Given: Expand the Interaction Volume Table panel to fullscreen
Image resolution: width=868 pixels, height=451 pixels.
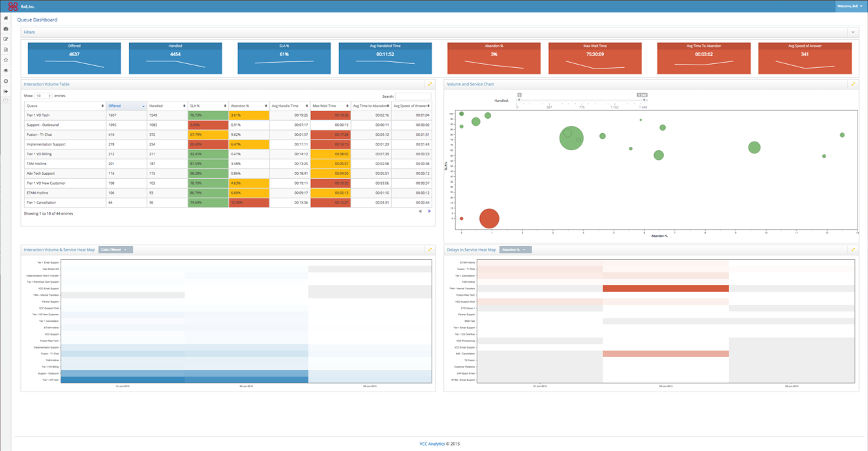Looking at the screenshot, I should click(x=429, y=84).
